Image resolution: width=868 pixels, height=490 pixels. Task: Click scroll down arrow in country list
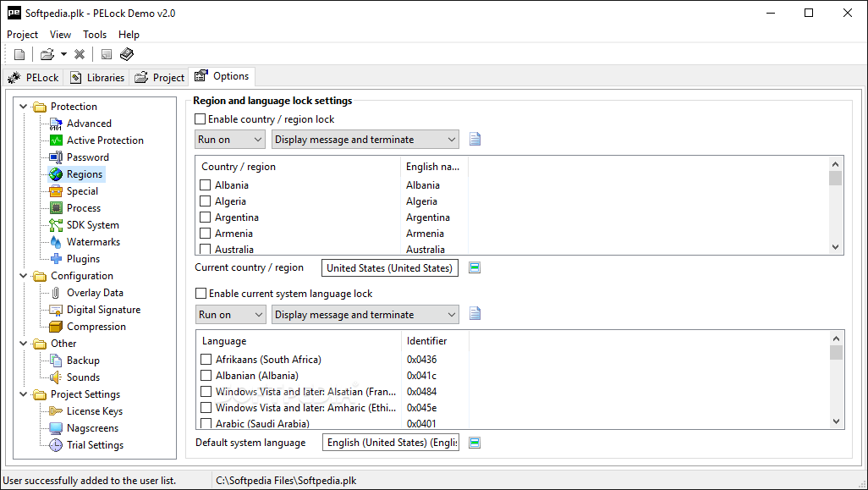point(835,247)
